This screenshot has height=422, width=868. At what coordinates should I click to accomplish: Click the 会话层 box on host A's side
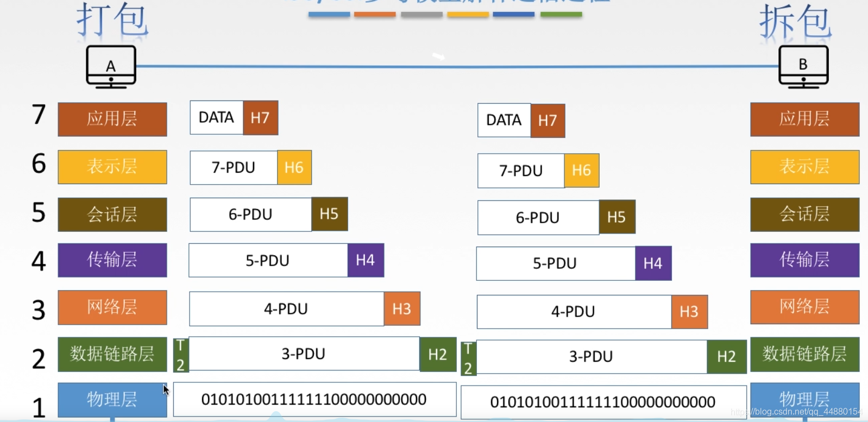click(x=112, y=215)
